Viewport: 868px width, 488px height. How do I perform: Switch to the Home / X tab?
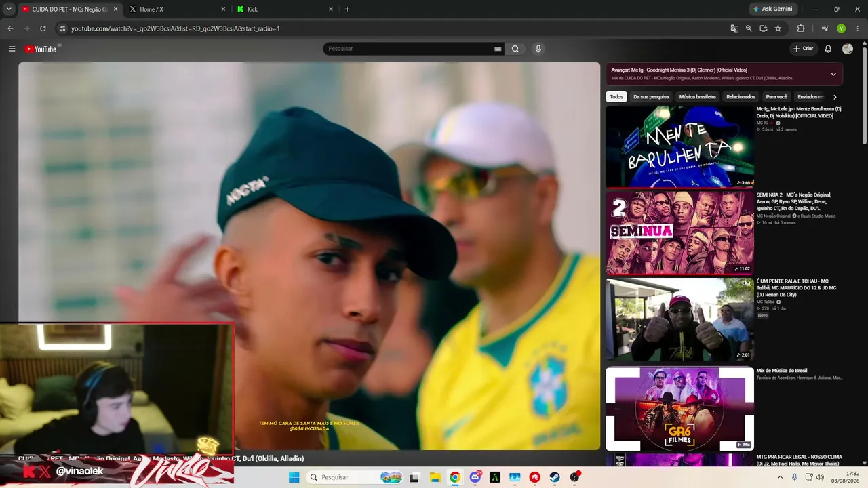[x=178, y=9]
